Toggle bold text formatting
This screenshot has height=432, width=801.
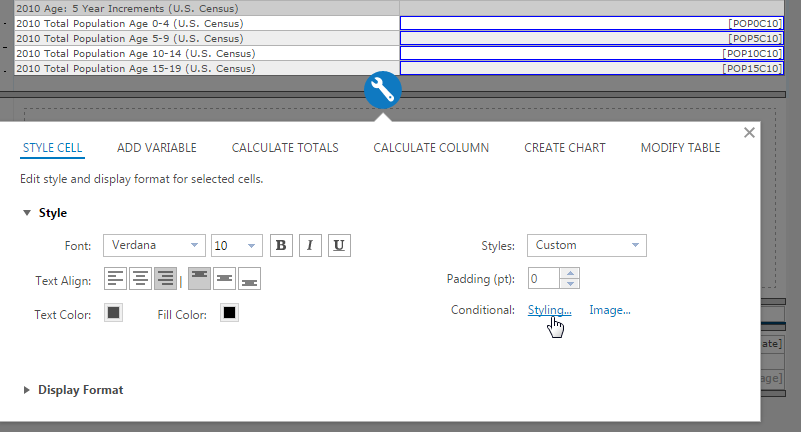[x=281, y=245]
